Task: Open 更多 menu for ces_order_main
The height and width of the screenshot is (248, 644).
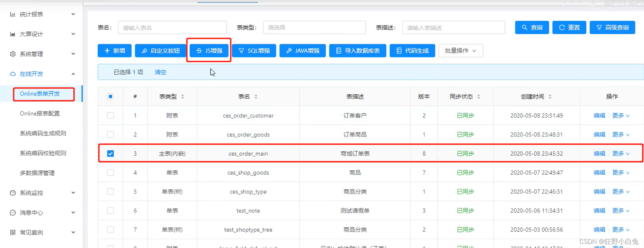Action: (x=621, y=154)
